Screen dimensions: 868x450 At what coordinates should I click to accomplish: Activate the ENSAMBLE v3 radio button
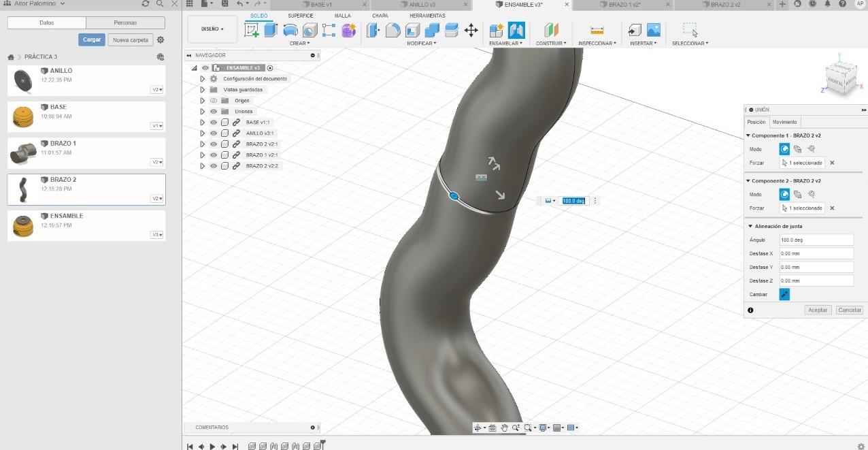[x=270, y=68]
